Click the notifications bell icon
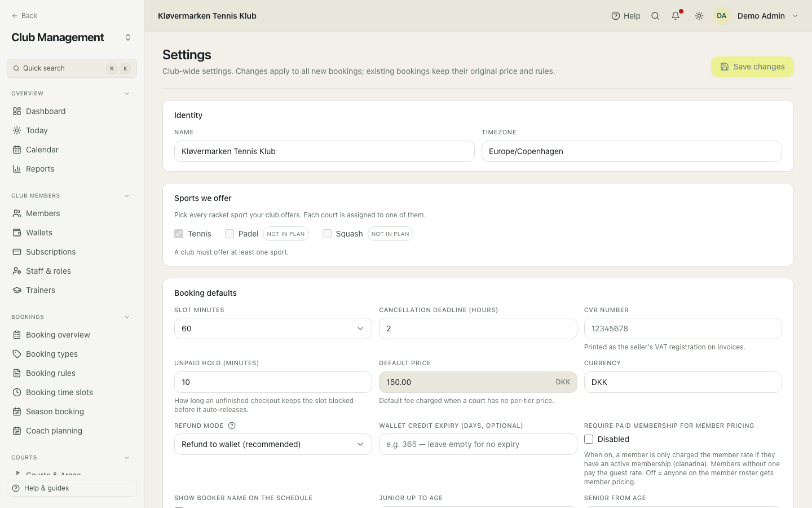The image size is (812, 508). coord(676,16)
